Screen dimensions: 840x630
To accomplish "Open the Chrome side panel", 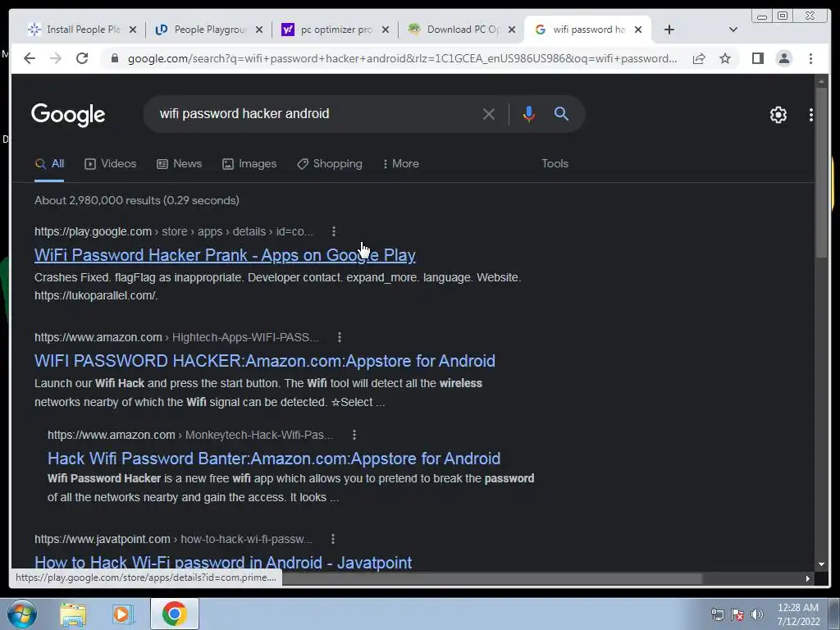I will [757, 58].
